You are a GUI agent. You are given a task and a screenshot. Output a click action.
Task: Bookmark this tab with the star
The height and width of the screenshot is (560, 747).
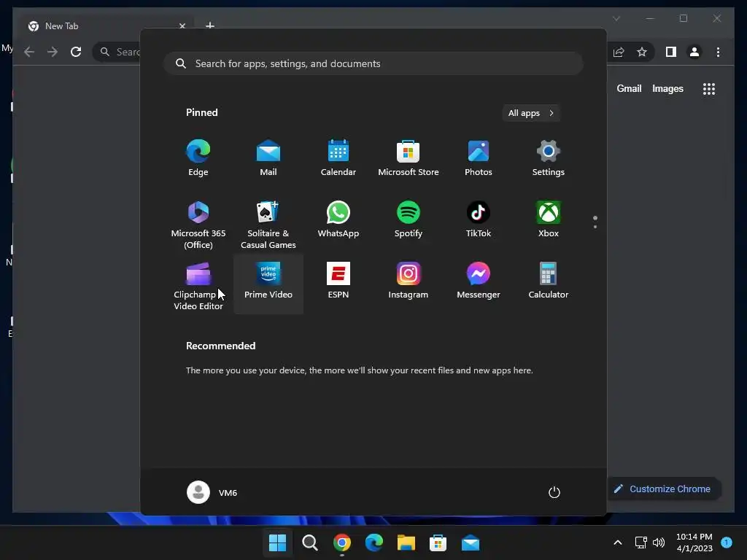[642, 52]
